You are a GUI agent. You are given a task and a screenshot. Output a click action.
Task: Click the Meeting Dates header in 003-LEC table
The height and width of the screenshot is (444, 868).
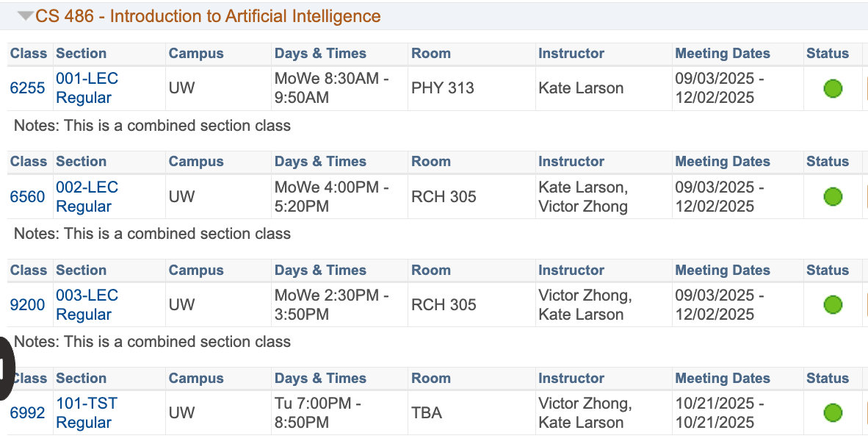tap(723, 270)
